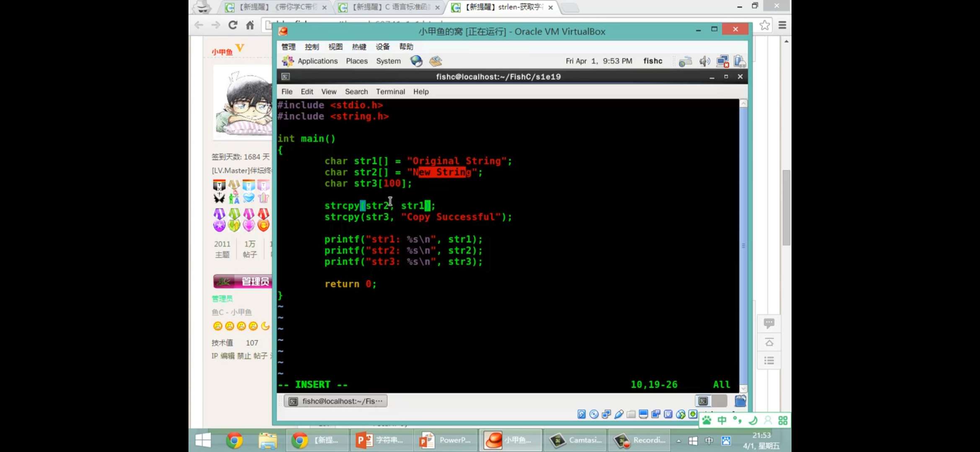Open the System menu in GNOME panel
This screenshot has width=980, height=452.
[388, 61]
